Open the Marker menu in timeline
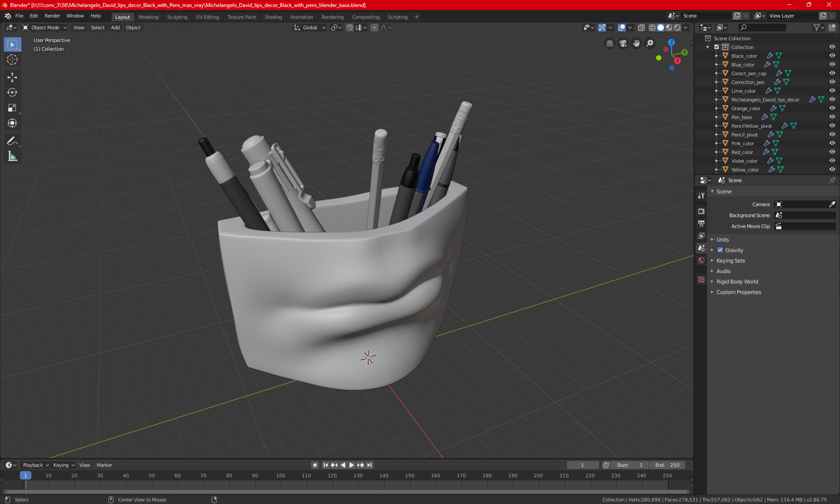Screen dimensions: 840x504 point(104,465)
